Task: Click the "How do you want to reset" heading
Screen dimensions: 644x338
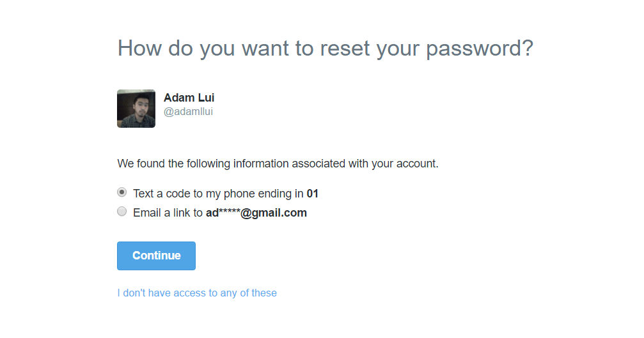Action: [325, 49]
